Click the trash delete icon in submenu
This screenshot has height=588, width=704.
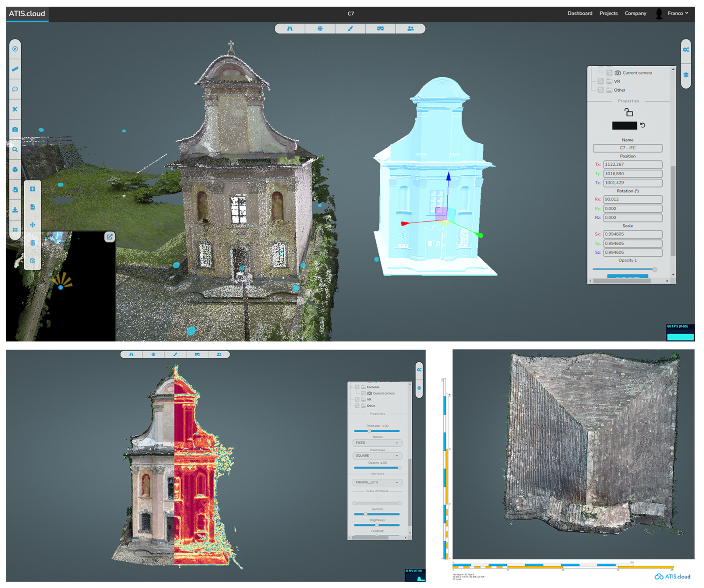(x=33, y=243)
